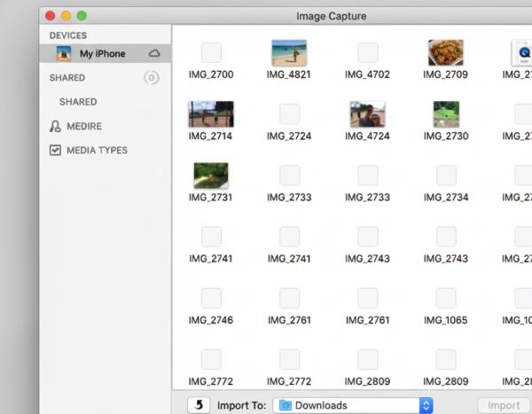Image resolution: width=532 pixels, height=414 pixels.
Task: Click the rotate button left of Import To
Action: pos(199,405)
